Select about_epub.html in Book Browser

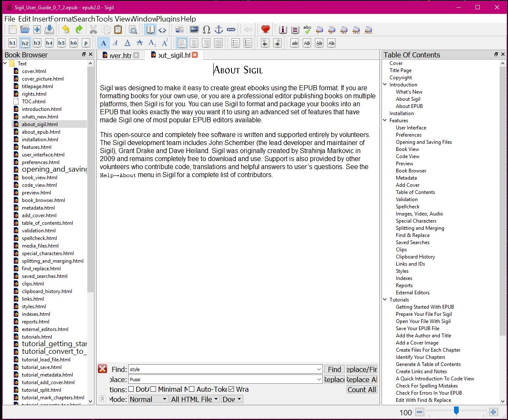coord(41,132)
